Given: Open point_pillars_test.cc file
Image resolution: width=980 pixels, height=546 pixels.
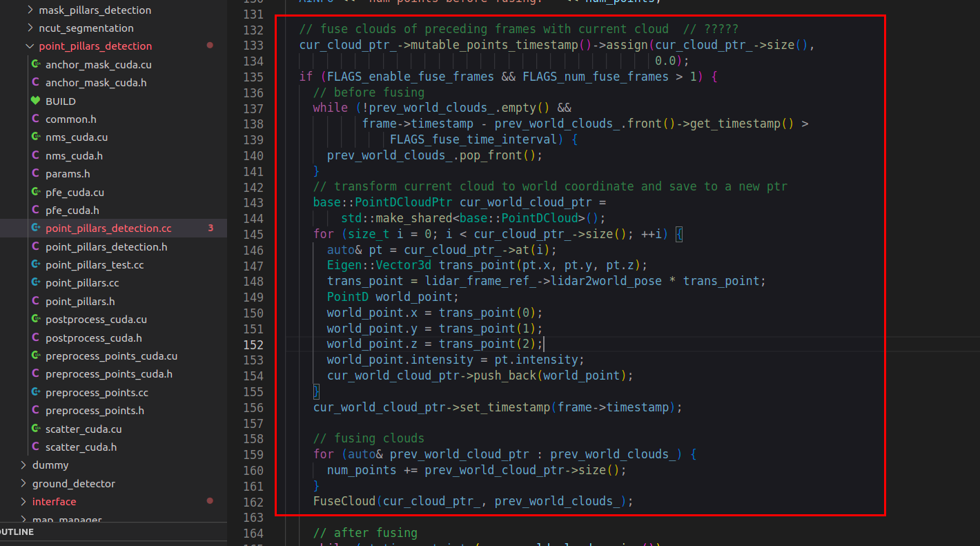Looking at the screenshot, I should [x=95, y=264].
